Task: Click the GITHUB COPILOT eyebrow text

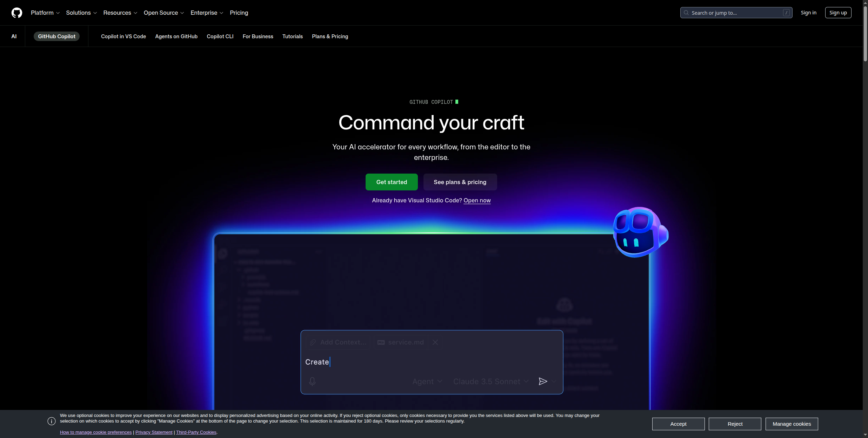Action: 431,102
